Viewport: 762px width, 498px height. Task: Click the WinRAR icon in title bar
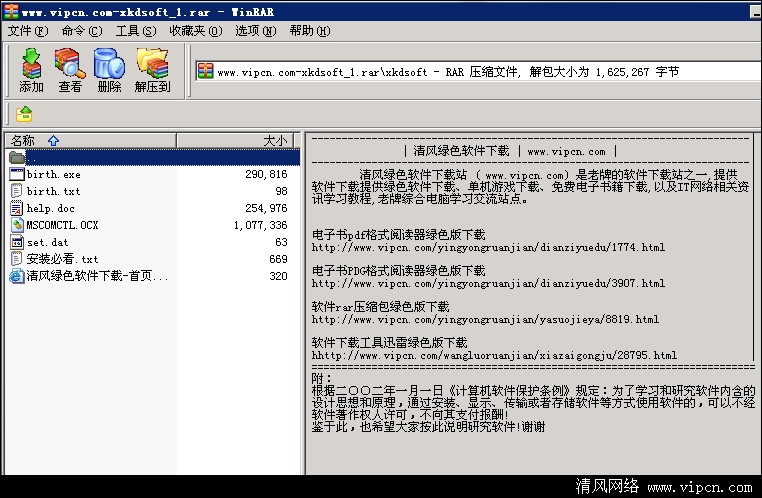coord(11,11)
